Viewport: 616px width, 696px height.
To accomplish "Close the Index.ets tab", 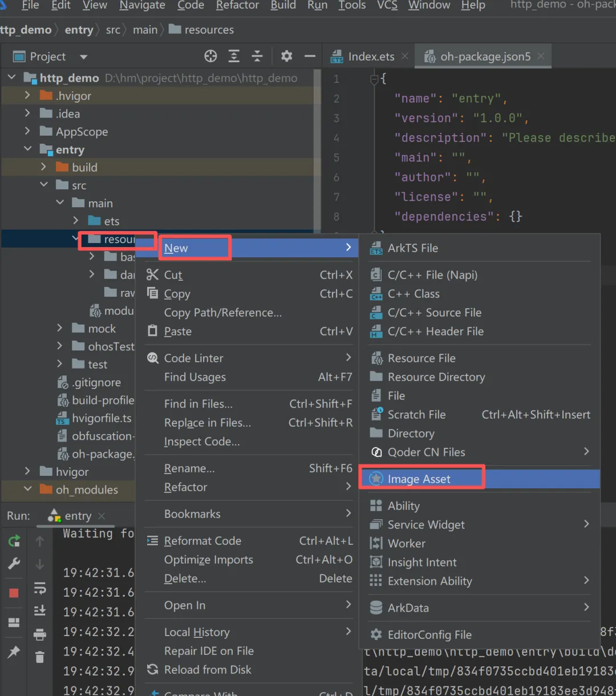I will (405, 56).
